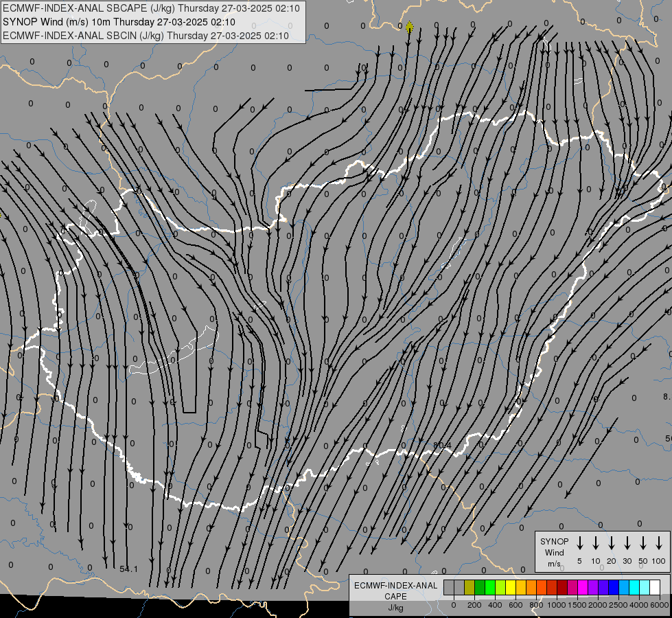Screen dimensions: 672x618
Task: Click the 1000 tick label on CAPE scale
Action: tap(556, 605)
